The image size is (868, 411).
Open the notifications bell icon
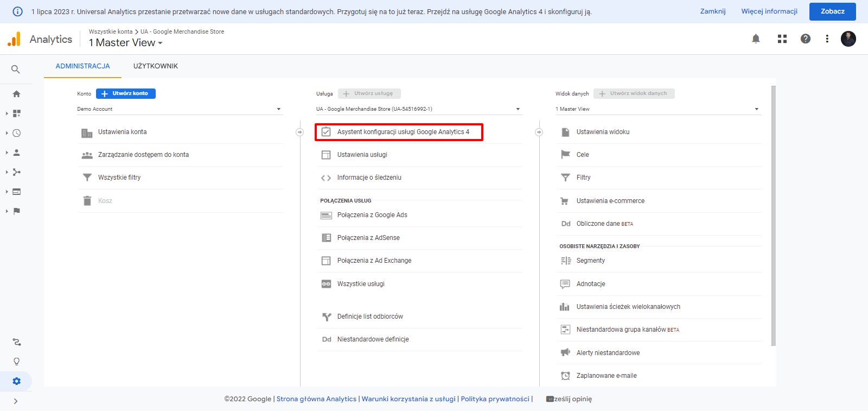point(756,39)
